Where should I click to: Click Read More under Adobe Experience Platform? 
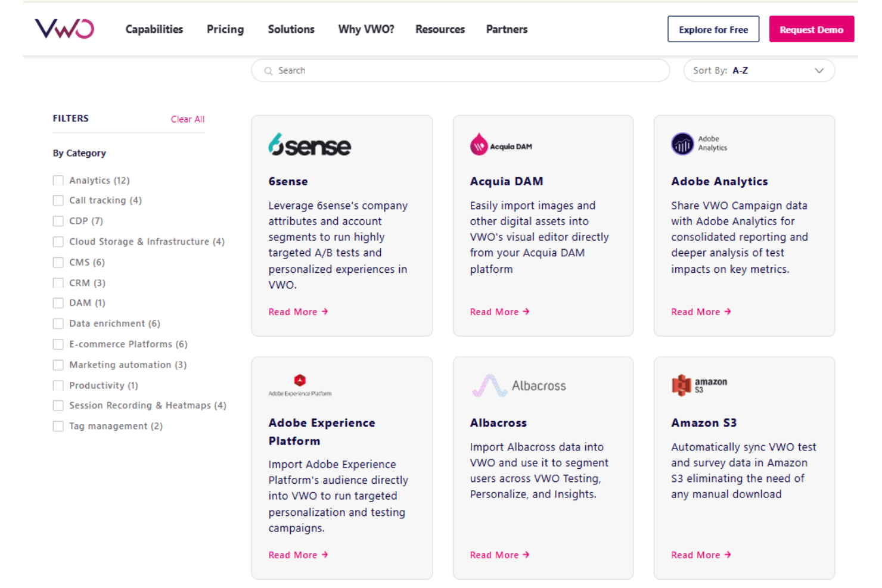point(298,555)
